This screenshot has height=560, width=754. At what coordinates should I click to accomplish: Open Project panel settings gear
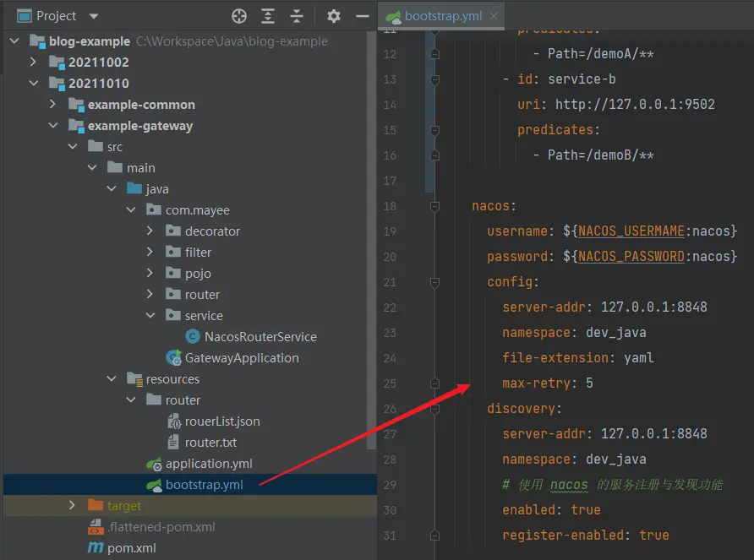point(334,16)
